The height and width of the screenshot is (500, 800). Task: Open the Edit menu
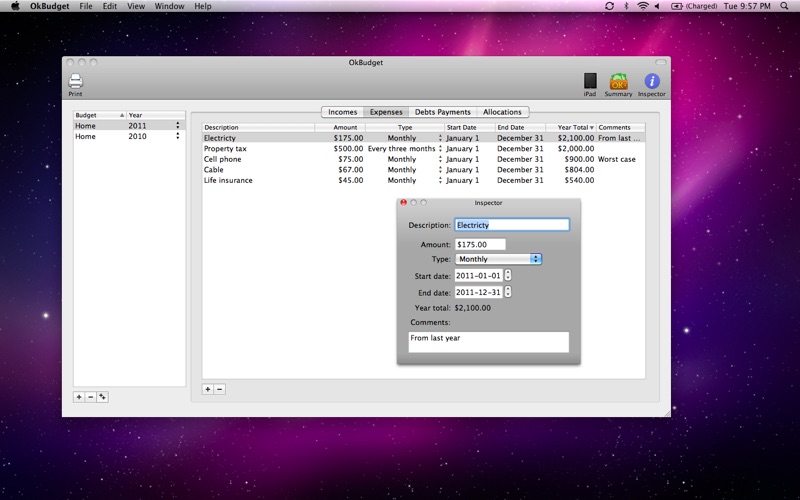(110, 6)
